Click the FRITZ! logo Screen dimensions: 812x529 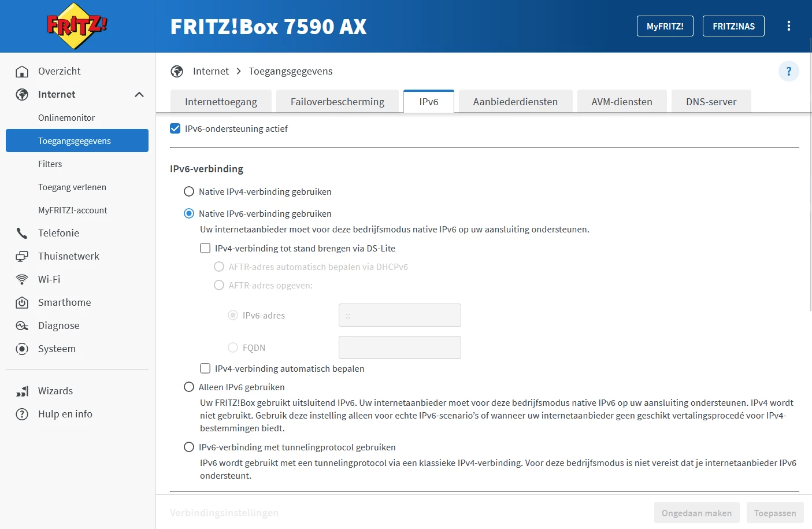pos(77,26)
